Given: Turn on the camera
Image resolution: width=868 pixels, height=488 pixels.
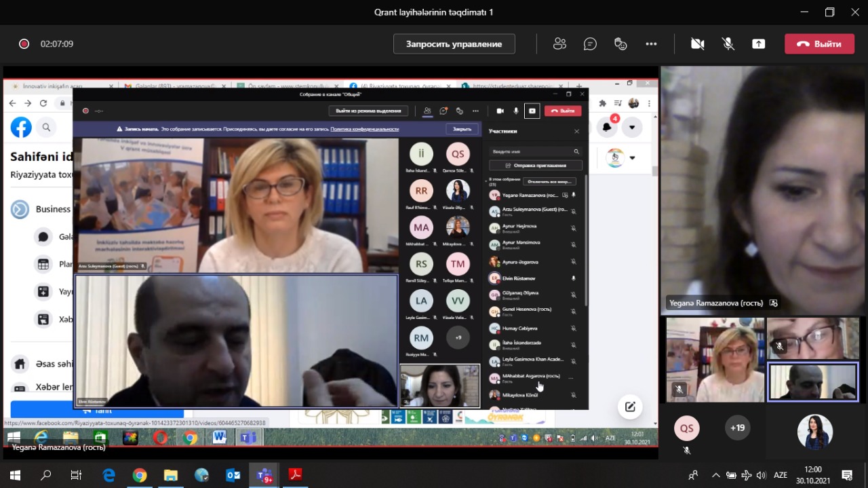Looking at the screenshot, I should click(697, 44).
